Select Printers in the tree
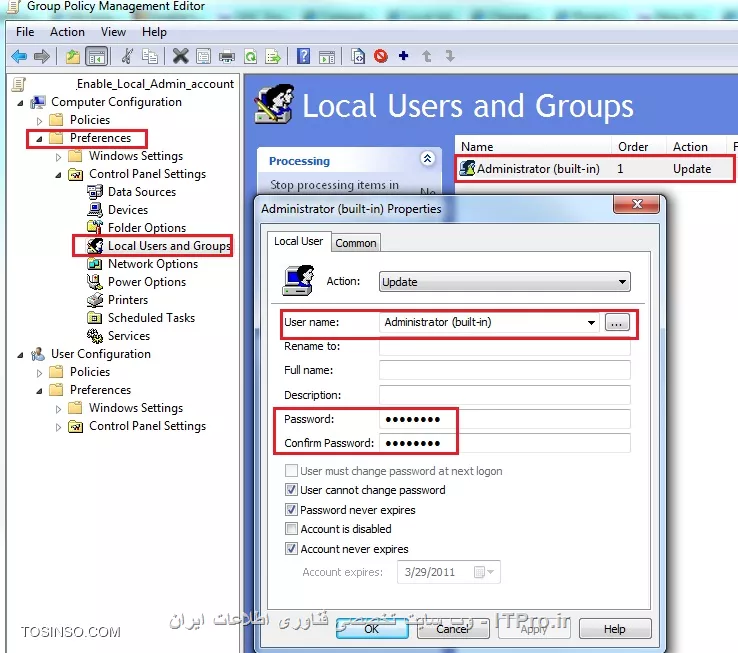This screenshot has height=653, width=738. click(128, 299)
